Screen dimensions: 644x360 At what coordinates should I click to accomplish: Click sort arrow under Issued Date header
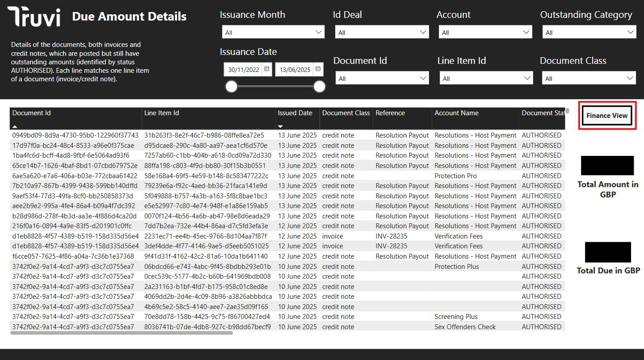click(280, 127)
